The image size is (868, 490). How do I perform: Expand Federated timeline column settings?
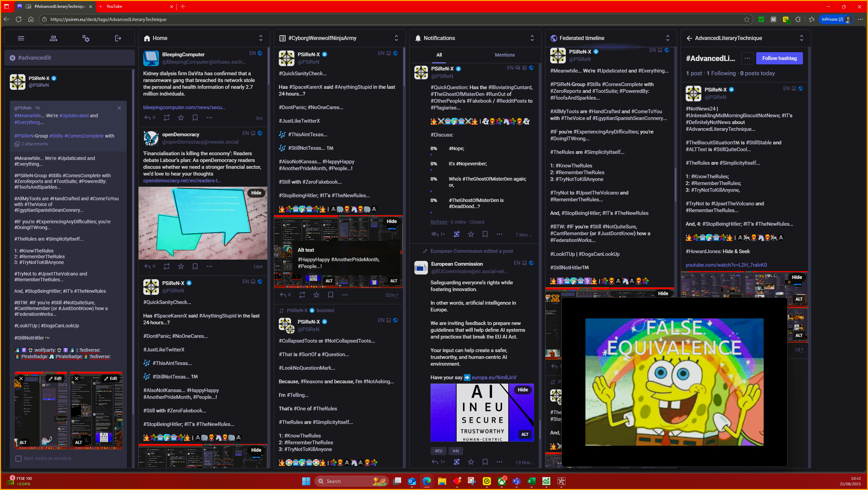point(667,38)
